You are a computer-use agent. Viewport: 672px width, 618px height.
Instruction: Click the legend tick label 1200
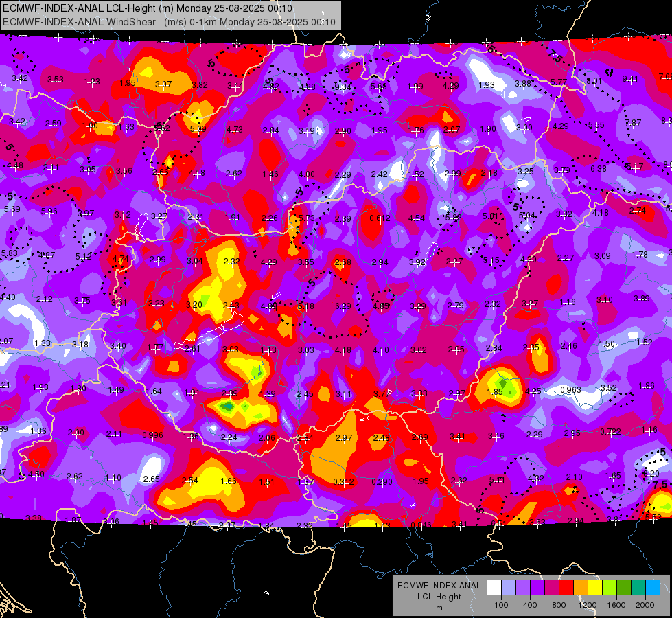pos(587,605)
